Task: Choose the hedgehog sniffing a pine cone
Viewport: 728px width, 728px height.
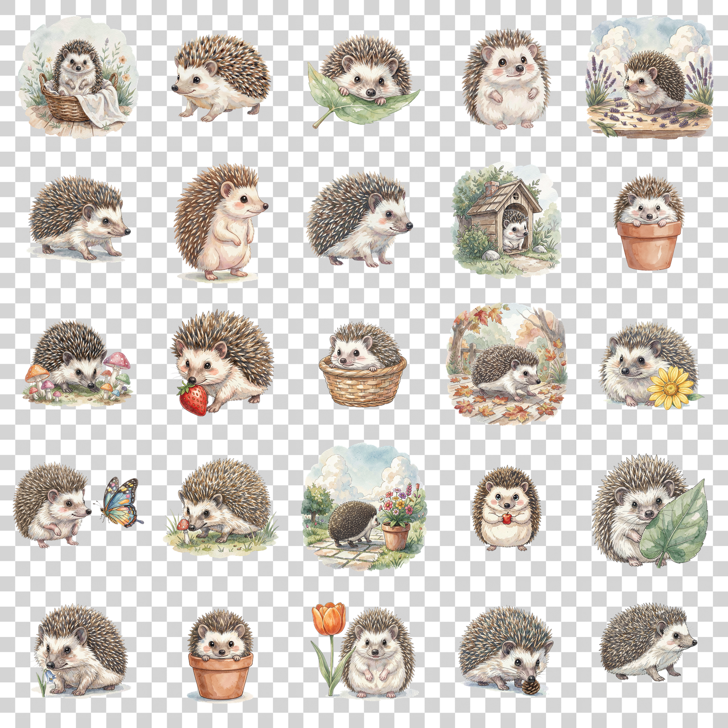Action: (x=506, y=651)
